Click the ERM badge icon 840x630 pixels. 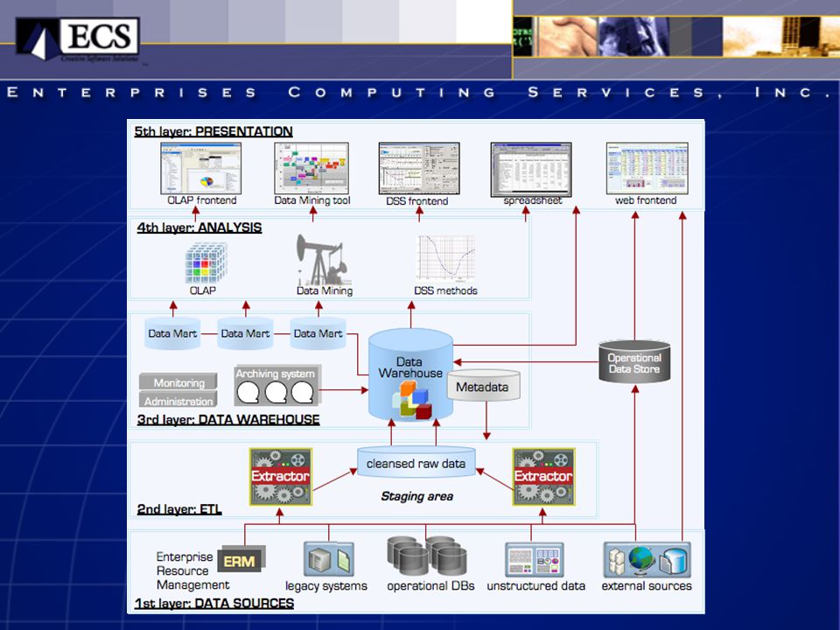tap(241, 559)
